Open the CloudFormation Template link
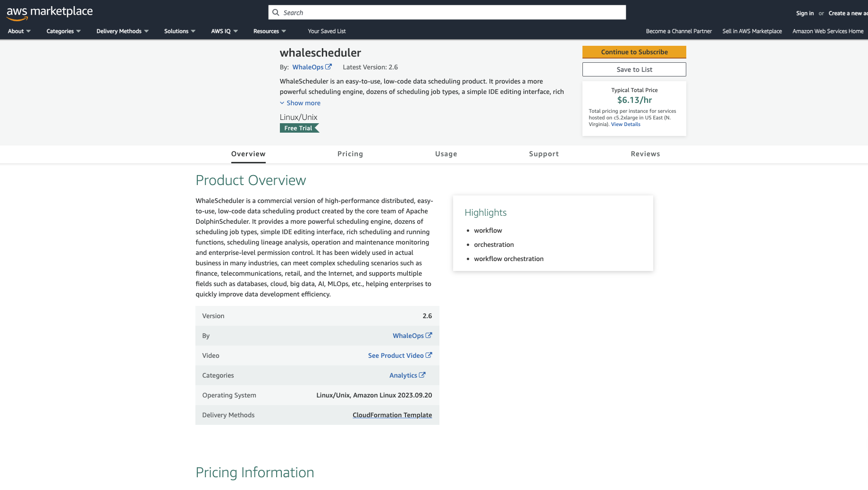This screenshot has height=490, width=868. 392,415
